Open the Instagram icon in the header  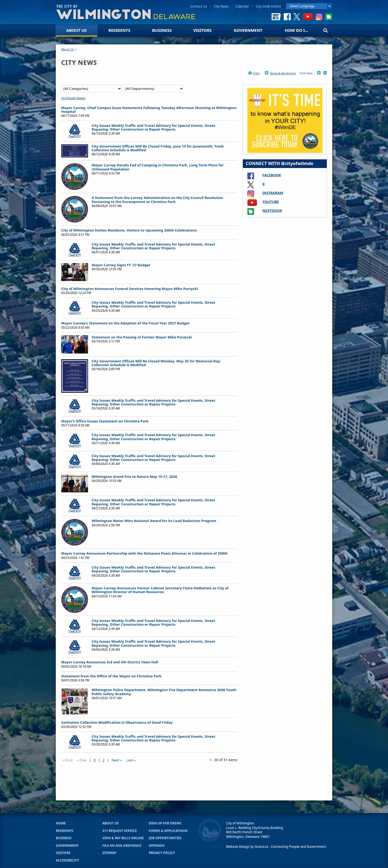pyautogui.click(x=319, y=17)
